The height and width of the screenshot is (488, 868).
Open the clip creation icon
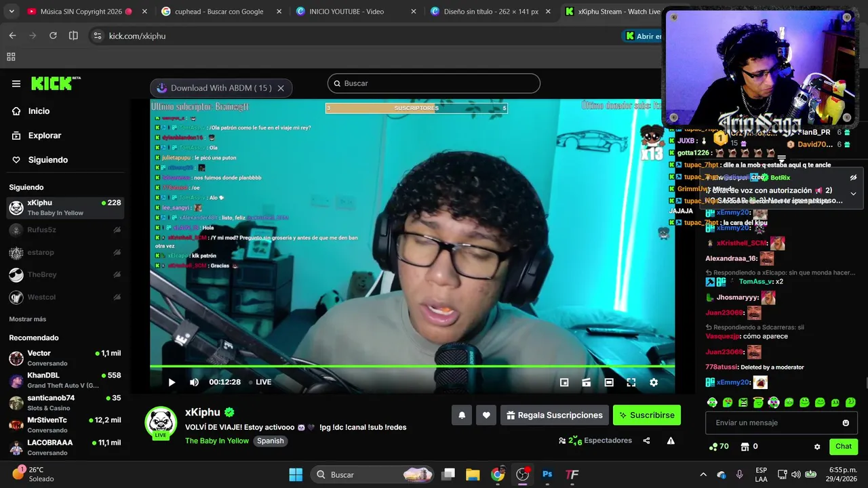[587, 382]
